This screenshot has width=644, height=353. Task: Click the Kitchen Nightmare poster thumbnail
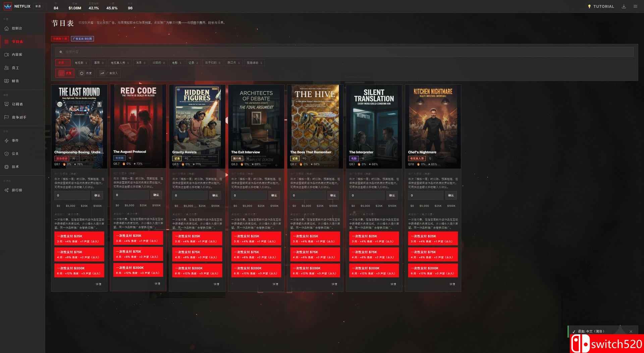pos(433,126)
